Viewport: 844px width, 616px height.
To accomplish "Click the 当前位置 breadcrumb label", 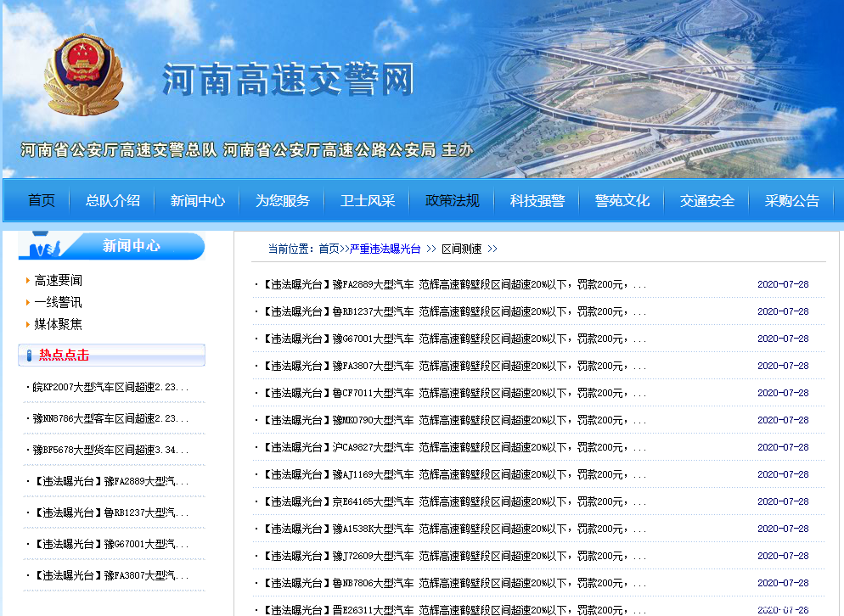I will pyautogui.click(x=290, y=249).
